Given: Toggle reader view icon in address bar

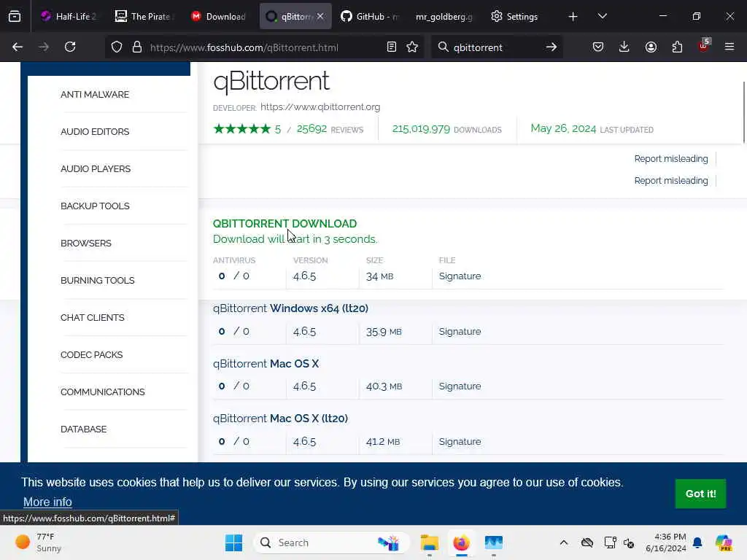Looking at the screenshot, I should point(392,47).
